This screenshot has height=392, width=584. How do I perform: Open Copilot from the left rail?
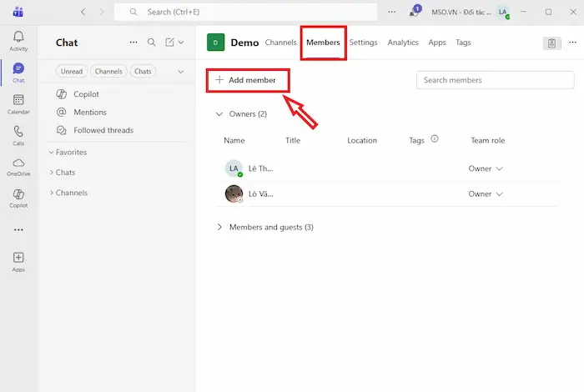[18, 198]
